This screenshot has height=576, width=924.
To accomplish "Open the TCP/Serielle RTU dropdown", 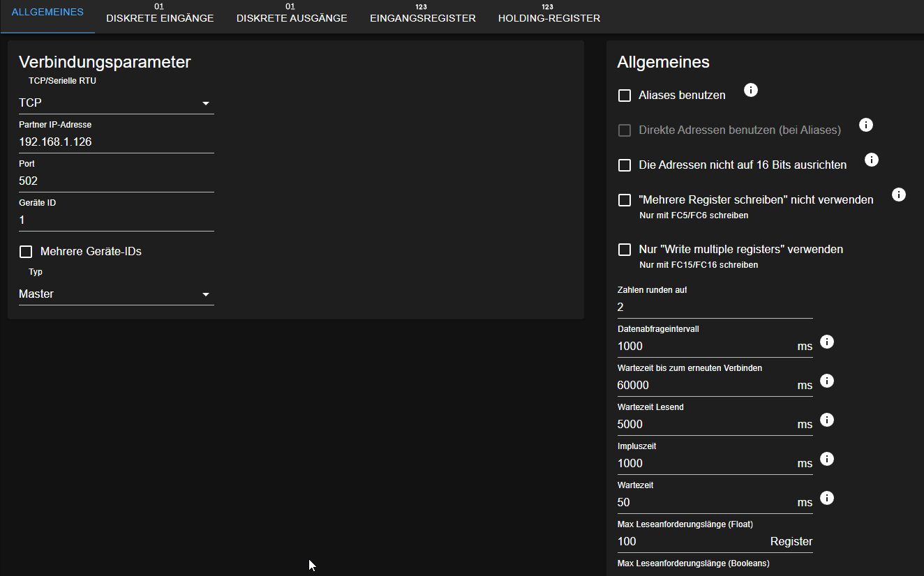I will point(116,103).
